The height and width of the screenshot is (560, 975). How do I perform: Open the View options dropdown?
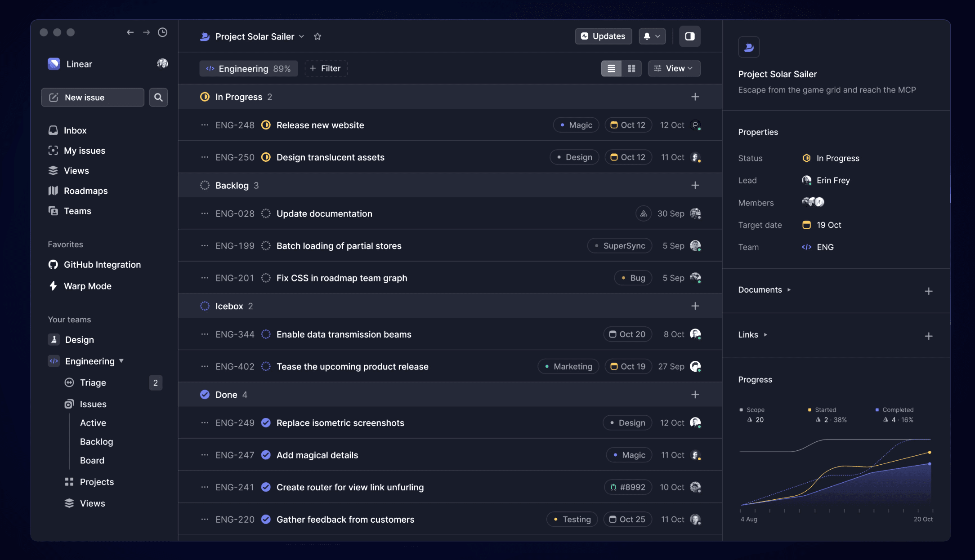(x=674, y=68)
